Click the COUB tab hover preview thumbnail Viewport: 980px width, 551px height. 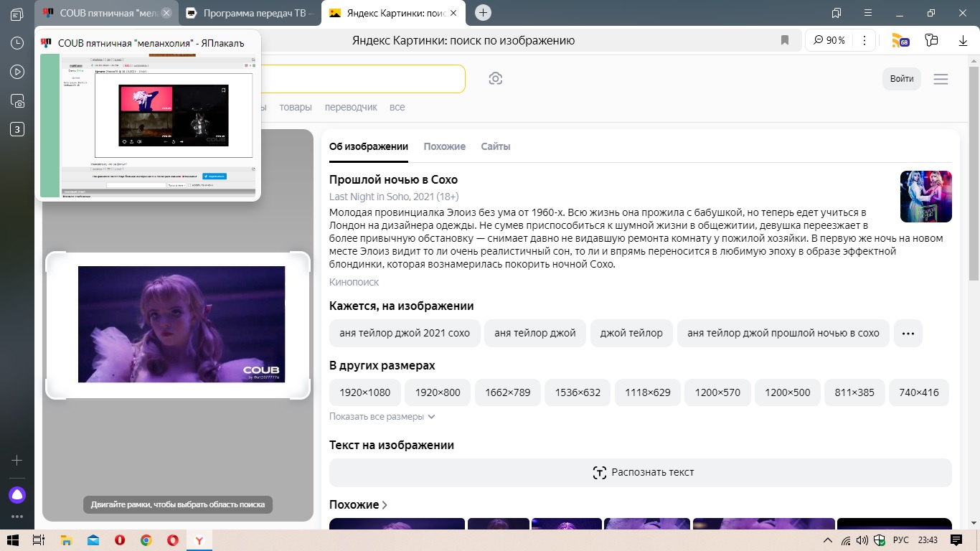click(x=148, y=125)
